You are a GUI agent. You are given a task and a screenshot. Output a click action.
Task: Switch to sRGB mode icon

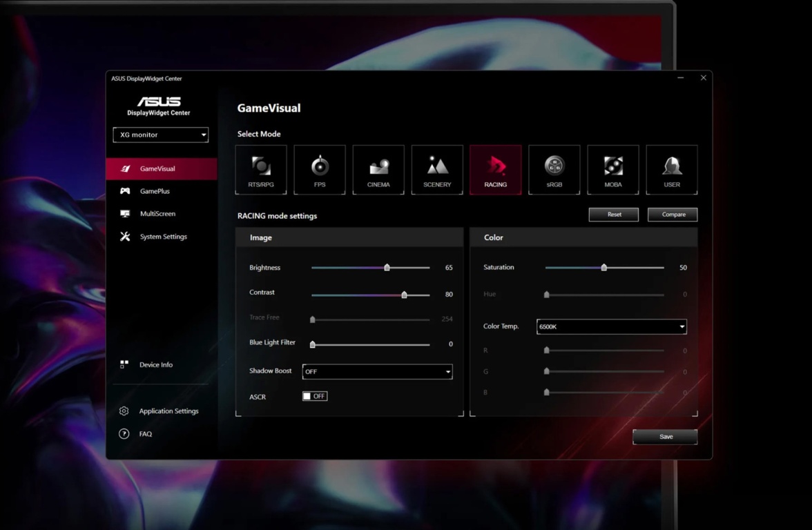[x=554, y=169]
